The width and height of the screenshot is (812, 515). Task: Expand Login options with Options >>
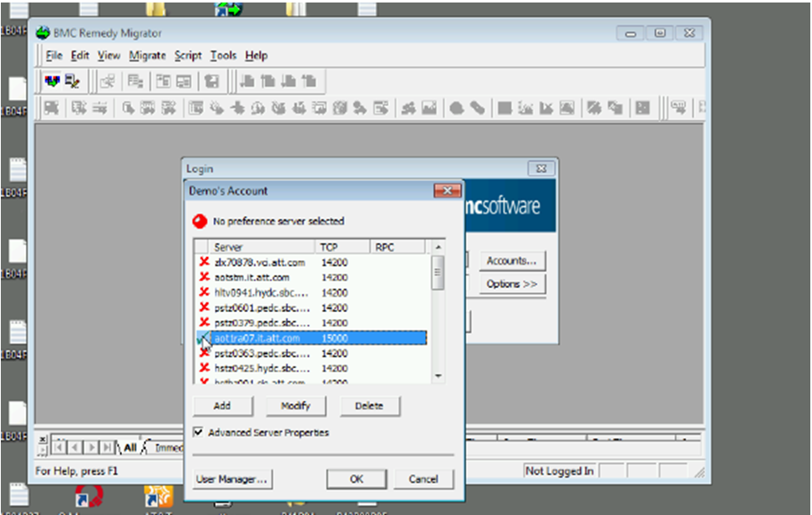pyautogui.click(x=511, y=284)
